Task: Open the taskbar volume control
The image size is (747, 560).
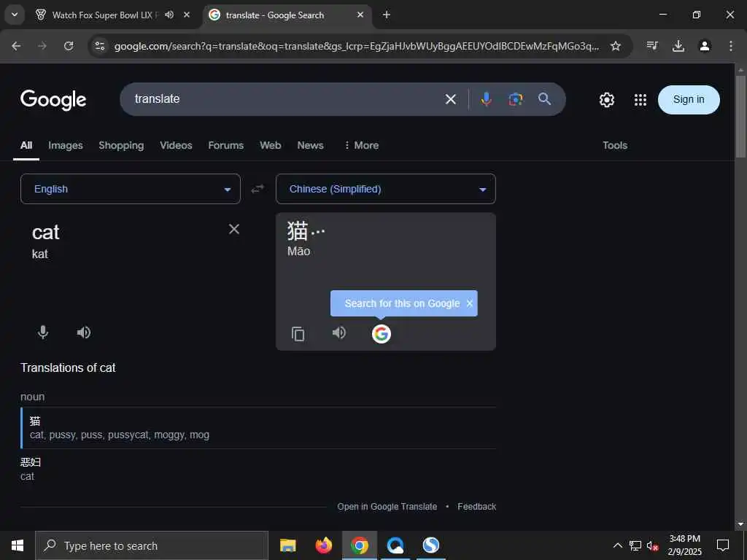Action: click(652, 545)
